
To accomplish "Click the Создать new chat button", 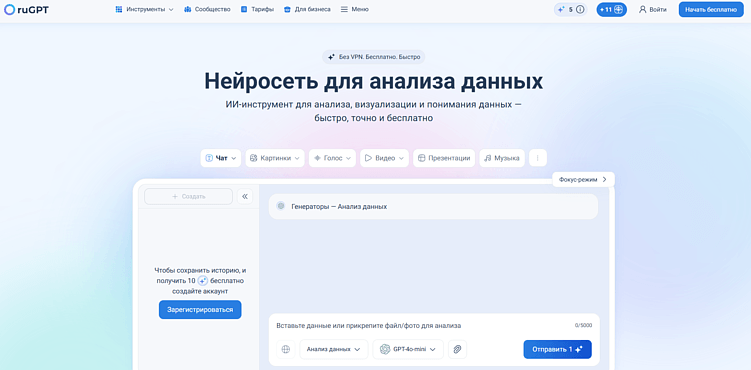I will click(188, 196).
